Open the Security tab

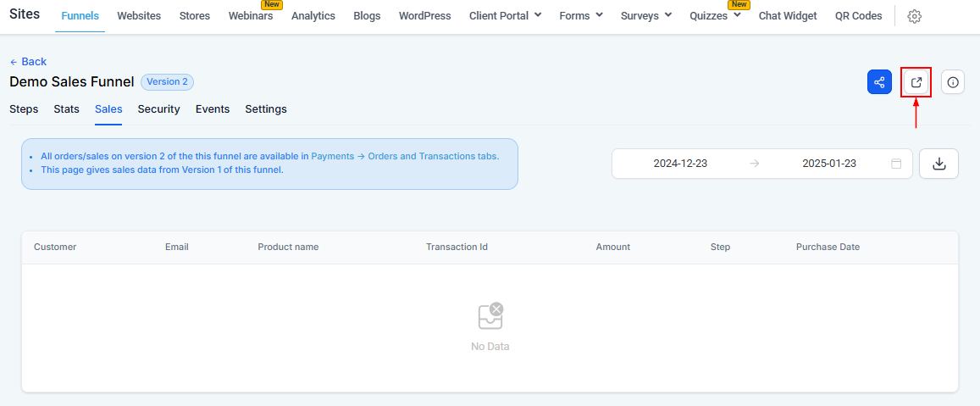158,108
